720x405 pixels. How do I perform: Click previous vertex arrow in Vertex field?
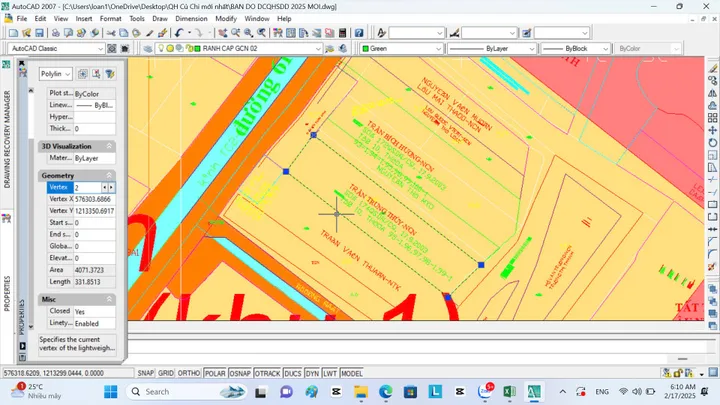tap(105, 187)
